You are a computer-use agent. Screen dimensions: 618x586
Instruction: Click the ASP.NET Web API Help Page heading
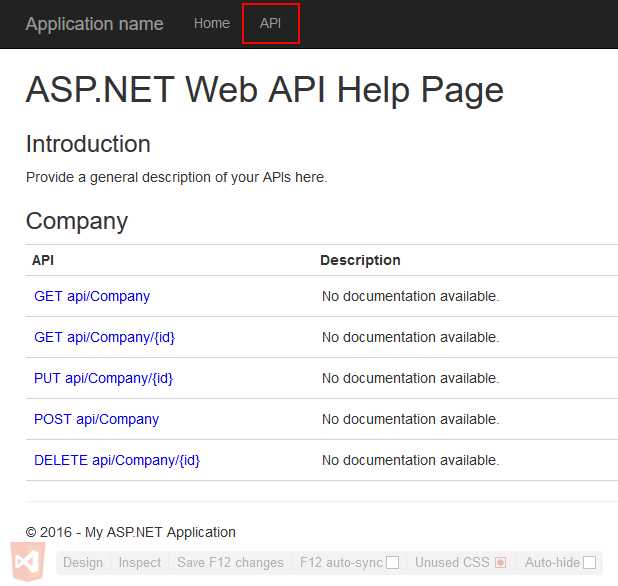coord(265,90)
